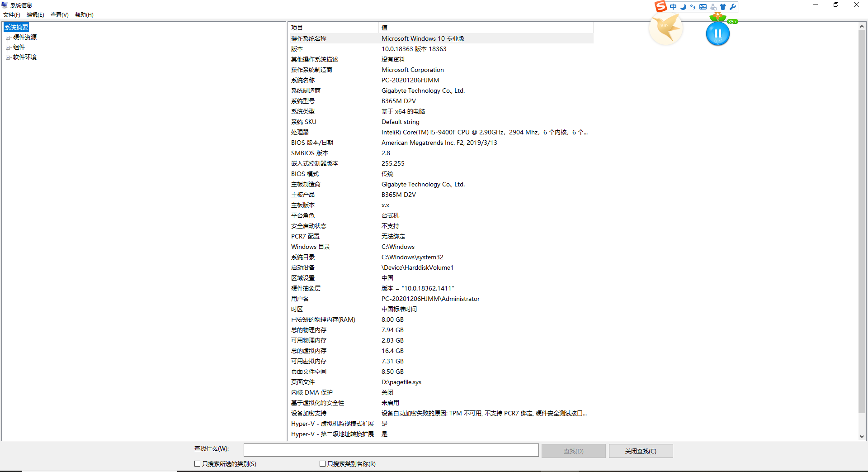Open the Sogou wrench toolbox icon
Screen dimensions: 868x472
(733, 7)
